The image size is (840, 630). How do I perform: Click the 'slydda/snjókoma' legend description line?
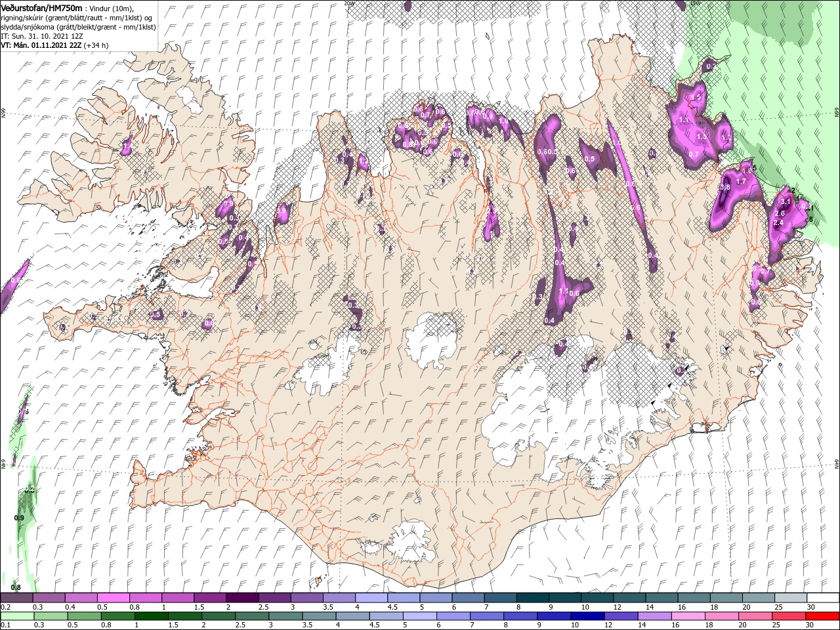[78, 27]
